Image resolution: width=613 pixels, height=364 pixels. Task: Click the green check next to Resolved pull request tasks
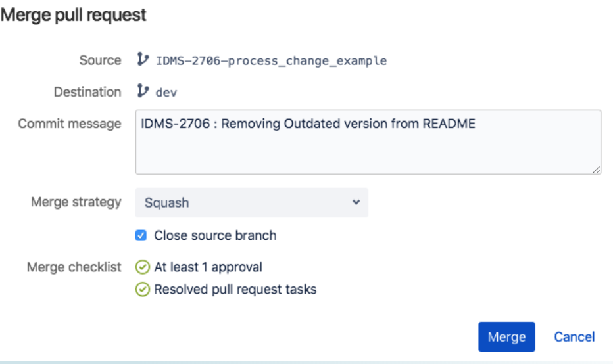[x=142, y=289]
